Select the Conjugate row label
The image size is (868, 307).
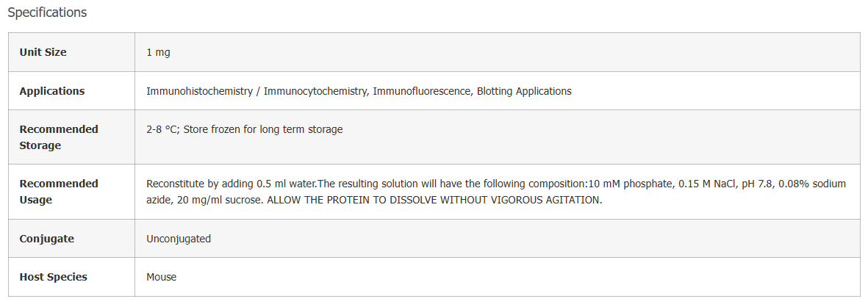pyautogui.click(x=46, y=239)
